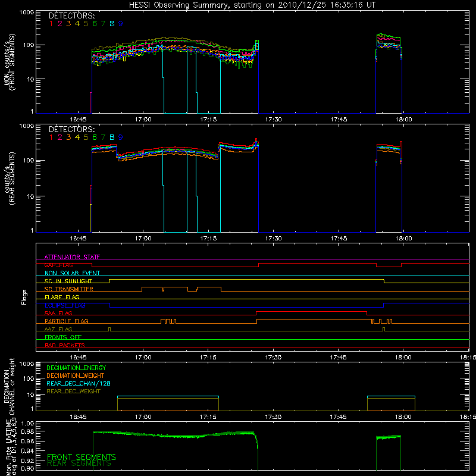Select the ATTENUATOR_STATE flag label
The width and height of the screenshot is (476, 476).
point(72,257)
